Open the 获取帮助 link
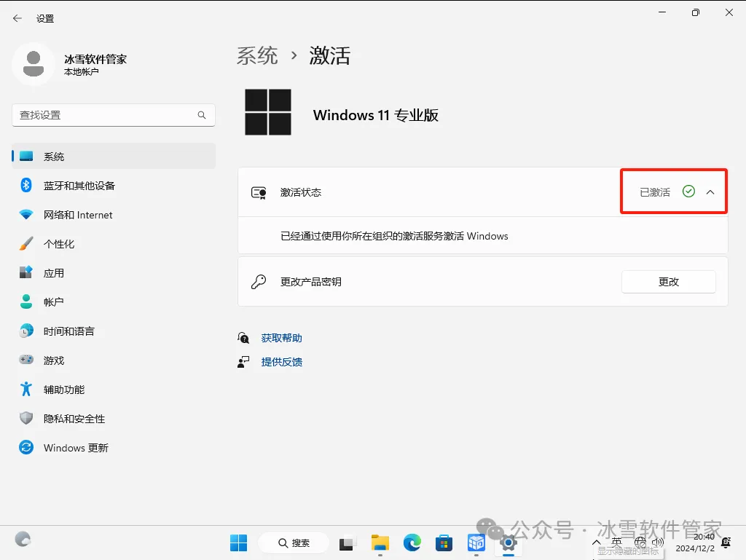Viewport: 746px width, 560px height. click(282, 338)
